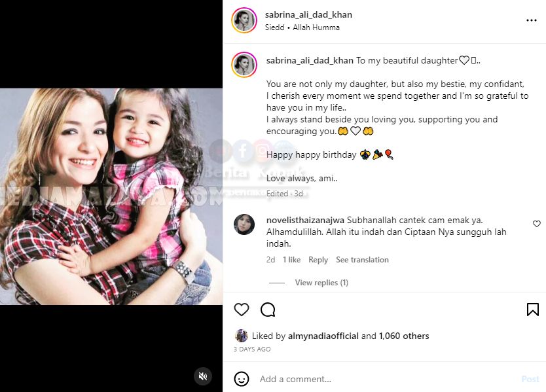Open sabrina_ali_dad_khan header profile picture
Screen dimensions: 546x392
pyautogui.click(x=244, y=20)
